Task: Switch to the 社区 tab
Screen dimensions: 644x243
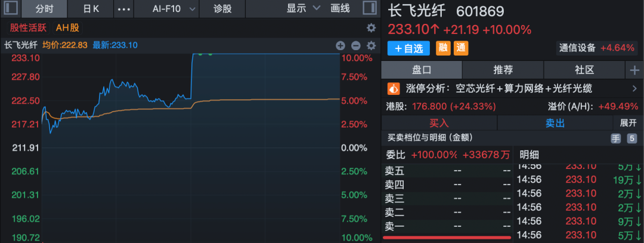Action: coord(584,70)
